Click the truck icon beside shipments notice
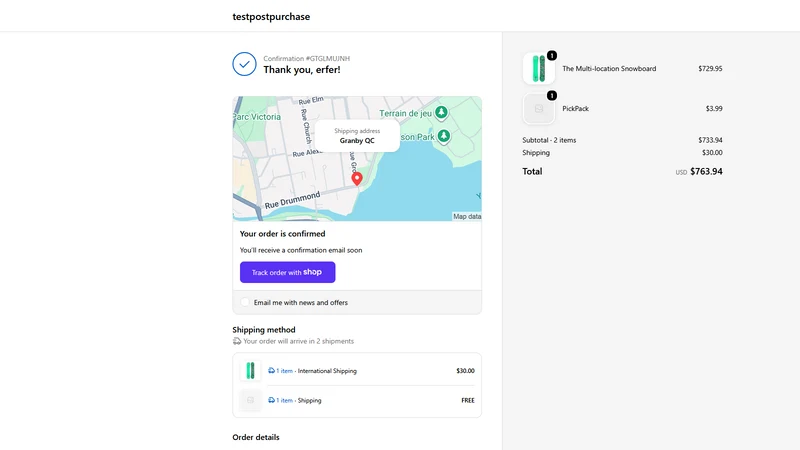 pyautogui.click(x=237, y=341)
